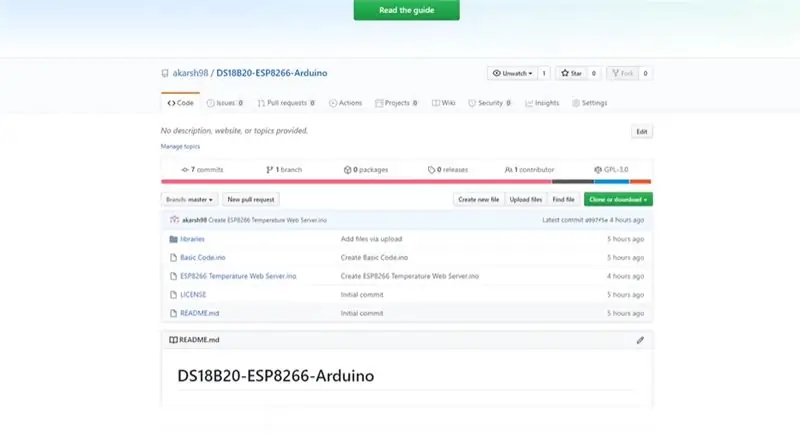
Task: Open the Unwatch dropdown
Action: pyautogui.click(x=512, y=73)
